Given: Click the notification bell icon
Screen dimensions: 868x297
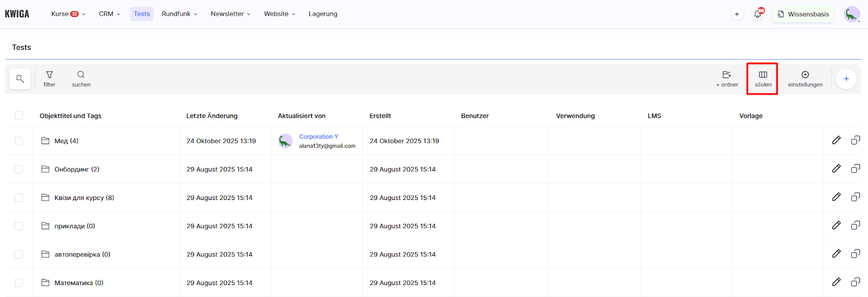Looking at the screenshot, I should click(758, 14).
